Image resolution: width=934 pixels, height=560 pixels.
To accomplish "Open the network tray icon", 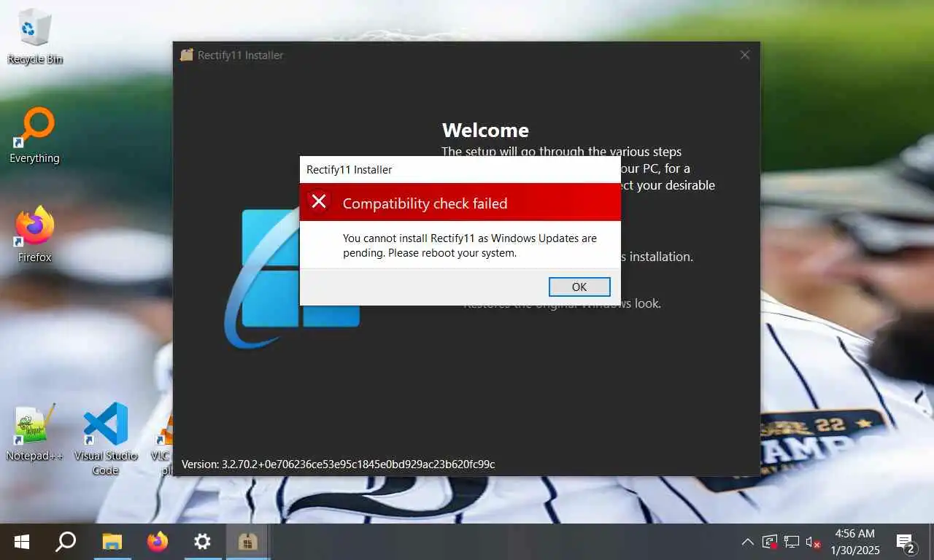I will [x=792, y=542].
